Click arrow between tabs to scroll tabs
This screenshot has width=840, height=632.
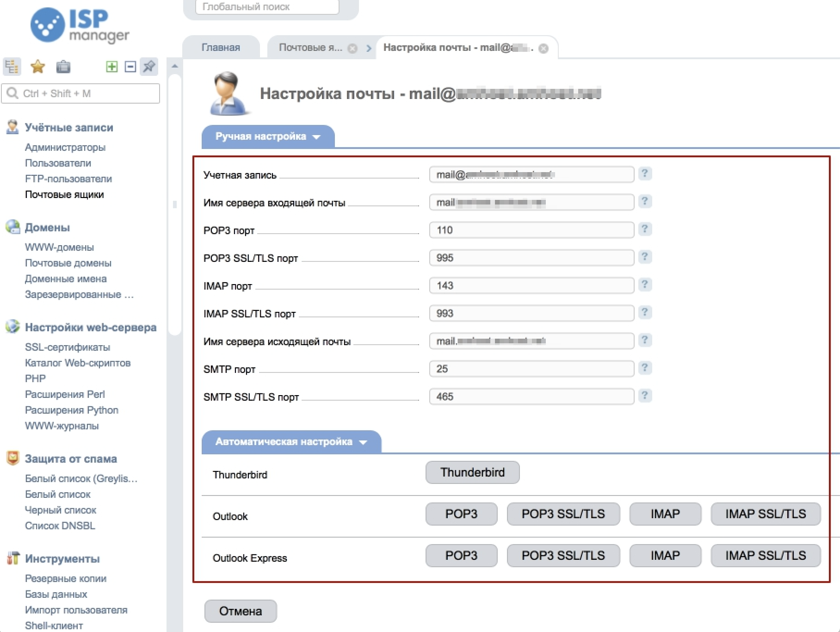pyautogui.click(x=369, y=49)
